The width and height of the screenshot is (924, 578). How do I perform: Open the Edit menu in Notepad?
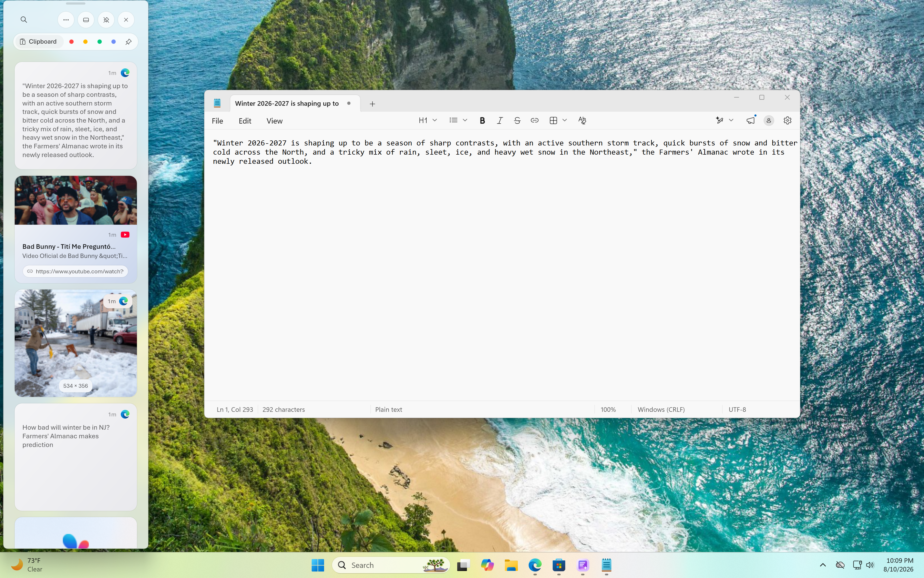point(245,121)
